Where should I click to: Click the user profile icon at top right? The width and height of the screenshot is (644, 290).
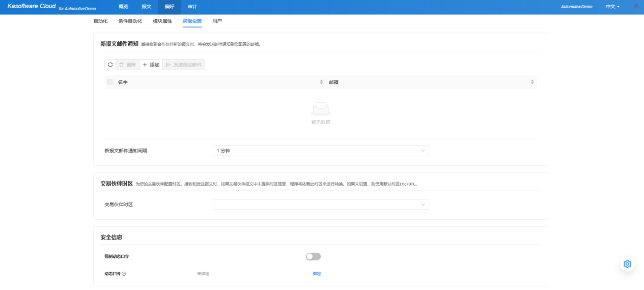[x=636, y=7]
